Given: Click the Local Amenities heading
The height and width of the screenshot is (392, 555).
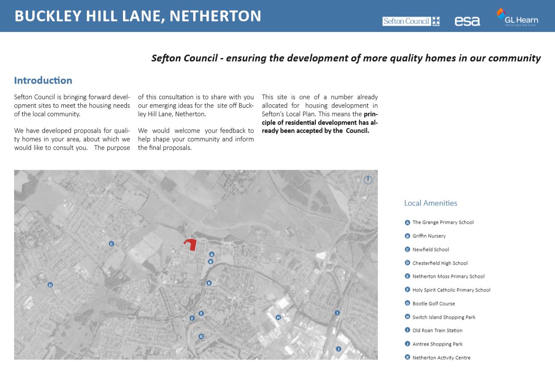Looking at the screenshot, I should coord(431,203).
